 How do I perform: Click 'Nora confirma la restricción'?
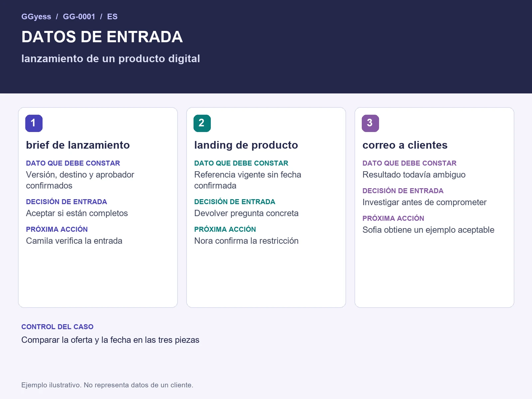[246, 241]
